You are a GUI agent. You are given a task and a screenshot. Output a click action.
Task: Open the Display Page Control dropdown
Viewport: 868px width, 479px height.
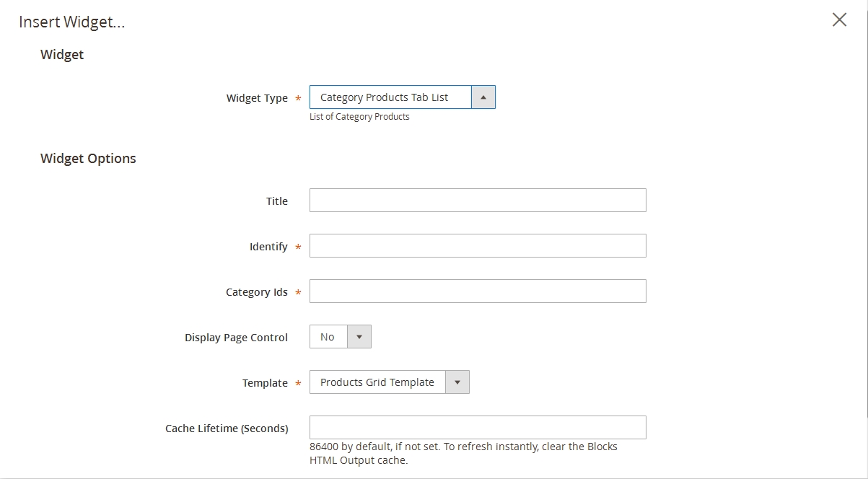pyautogui.click(x=329, y=337)
